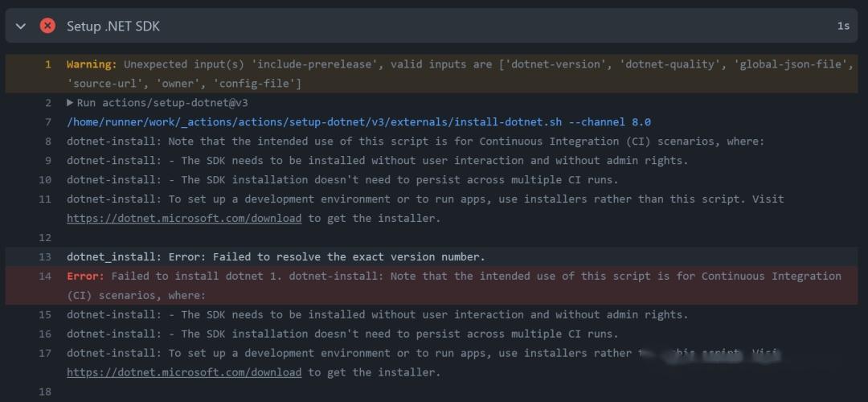Click the Setup .NET SDK step title

click(x=113, y=27)
